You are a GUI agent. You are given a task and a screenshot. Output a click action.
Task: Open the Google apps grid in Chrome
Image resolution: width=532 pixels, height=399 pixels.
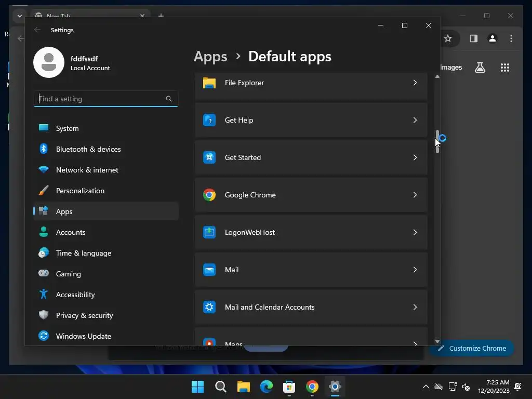[505, 68]
